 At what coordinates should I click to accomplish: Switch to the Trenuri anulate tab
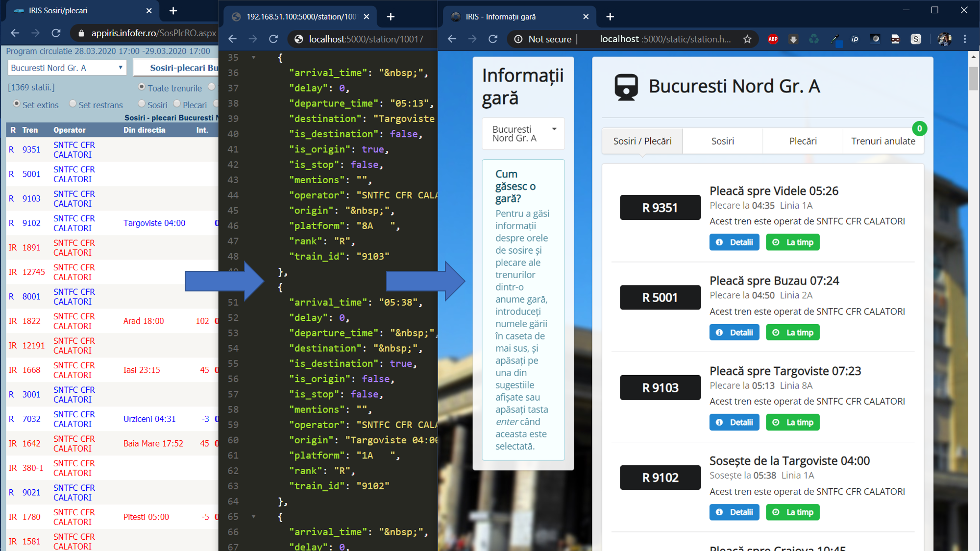click(883, 141)
